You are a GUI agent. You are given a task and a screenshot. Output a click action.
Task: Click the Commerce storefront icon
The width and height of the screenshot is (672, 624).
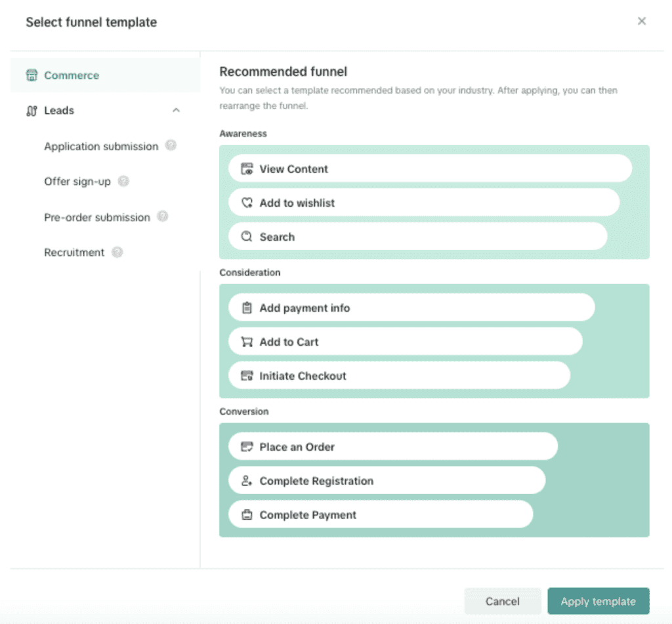click(x=31, y=75)
